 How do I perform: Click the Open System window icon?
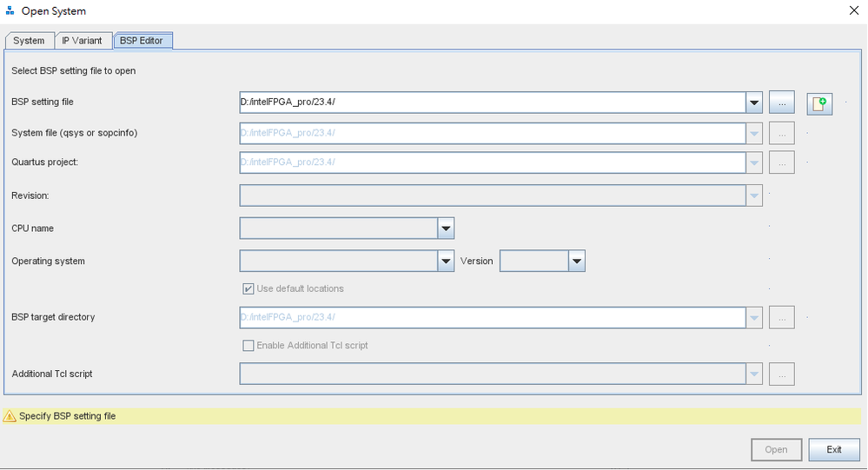(x=10, y=11)
